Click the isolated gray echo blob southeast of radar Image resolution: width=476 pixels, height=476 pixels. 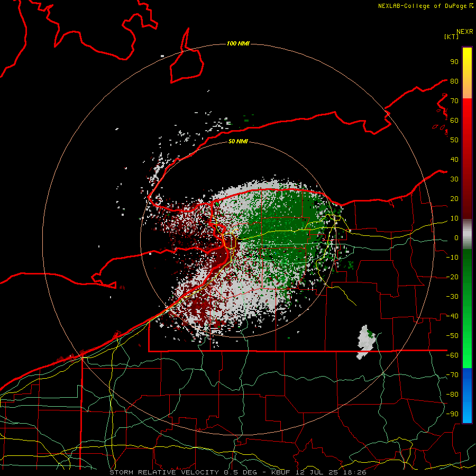click(x=366, y=342)
